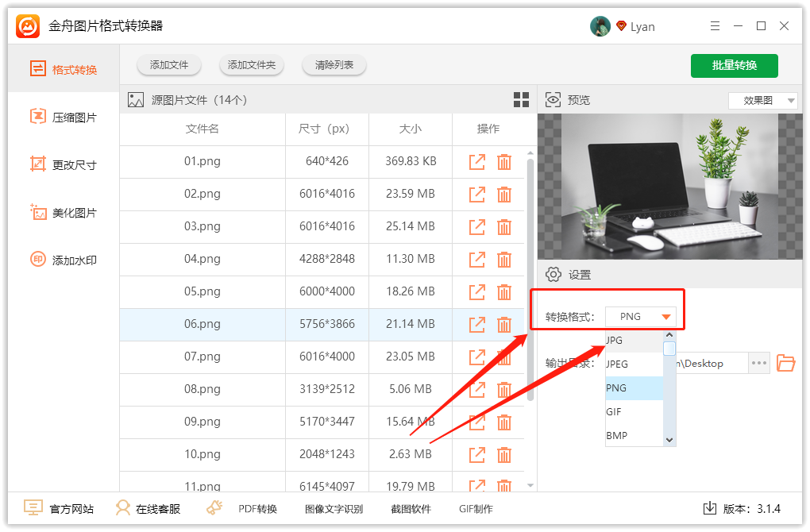The width and height of the screenshot is (810, 532).
Task: Click the 尺寸 (px) column header
Action: click(x=326, y=129)
